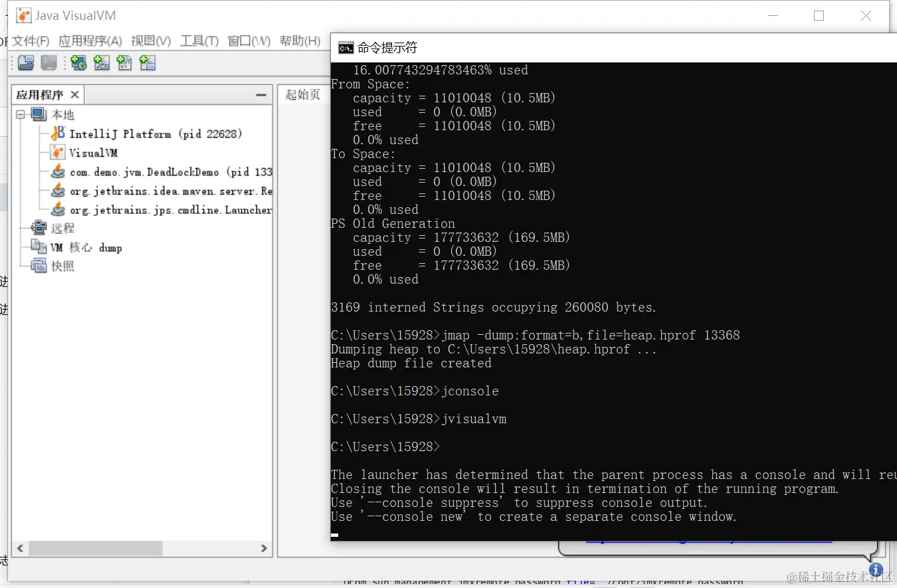Click the '--console suppress' hint line
Image resolution: width=897 pixels, height=588 pixels.
coord(520,503)
